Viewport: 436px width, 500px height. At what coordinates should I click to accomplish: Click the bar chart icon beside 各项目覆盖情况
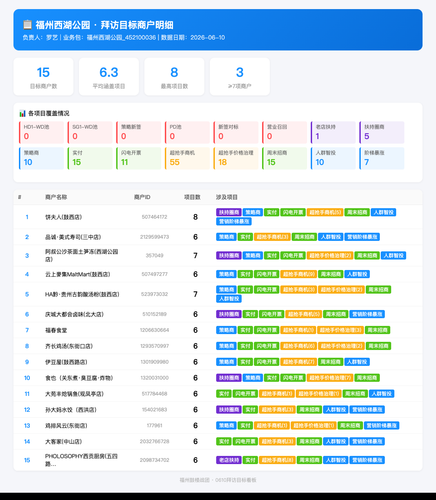pos(22,113)
